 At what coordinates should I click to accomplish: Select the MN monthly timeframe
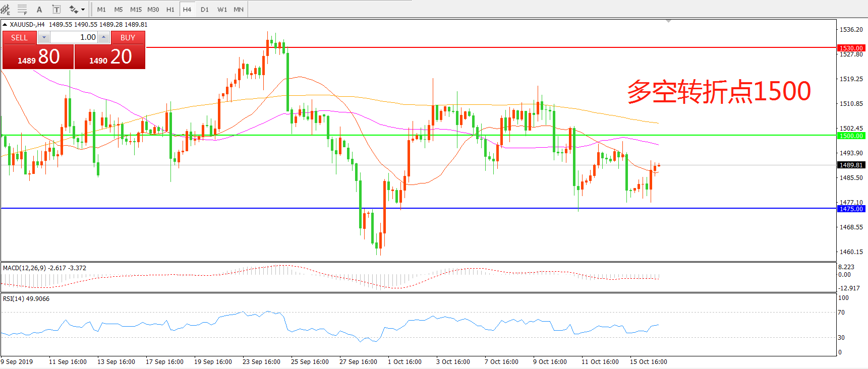click(239, 10)
